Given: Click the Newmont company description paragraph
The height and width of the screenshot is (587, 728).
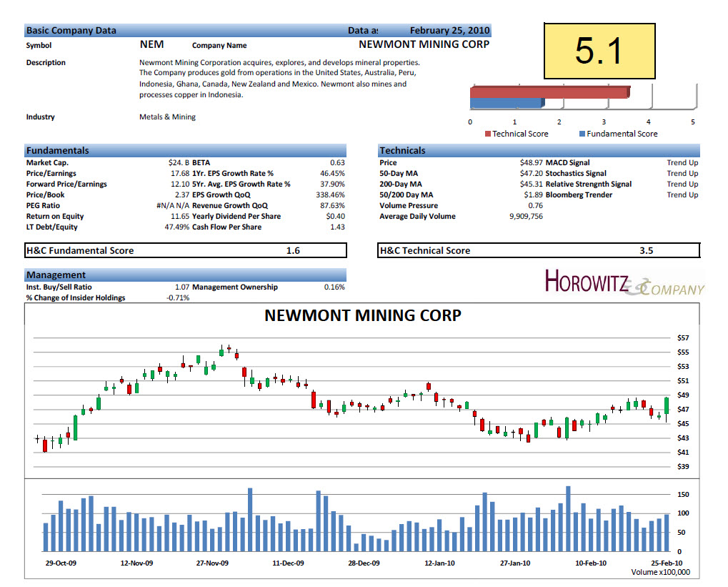Looking at the screenshot, I should click(279, 79).
